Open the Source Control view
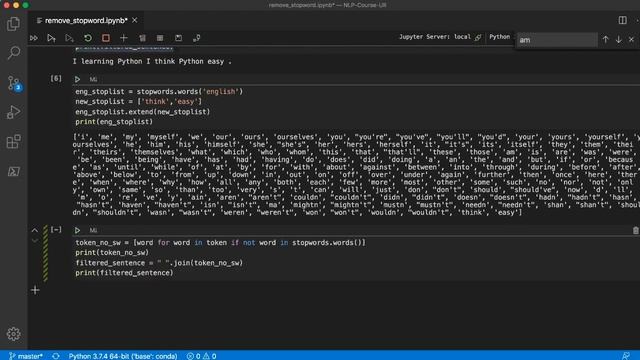 pyautogui.click(x=14, y=83)
